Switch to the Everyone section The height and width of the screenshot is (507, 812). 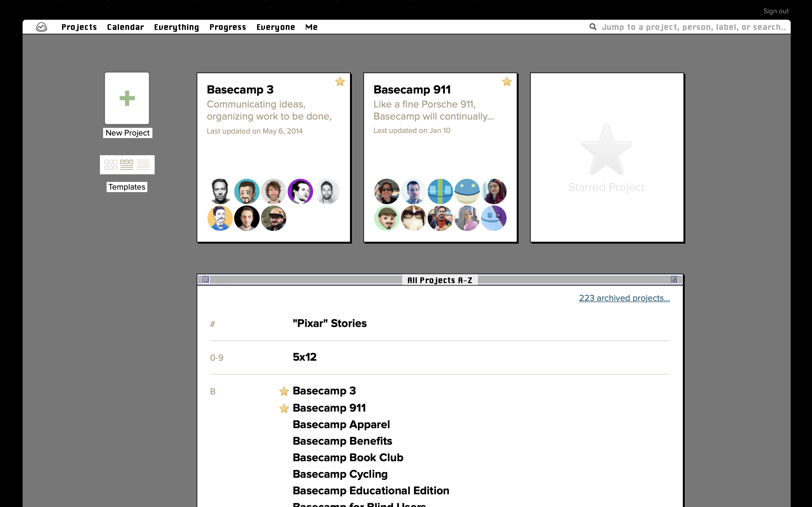pyautogui.click(x=275, y=27)
